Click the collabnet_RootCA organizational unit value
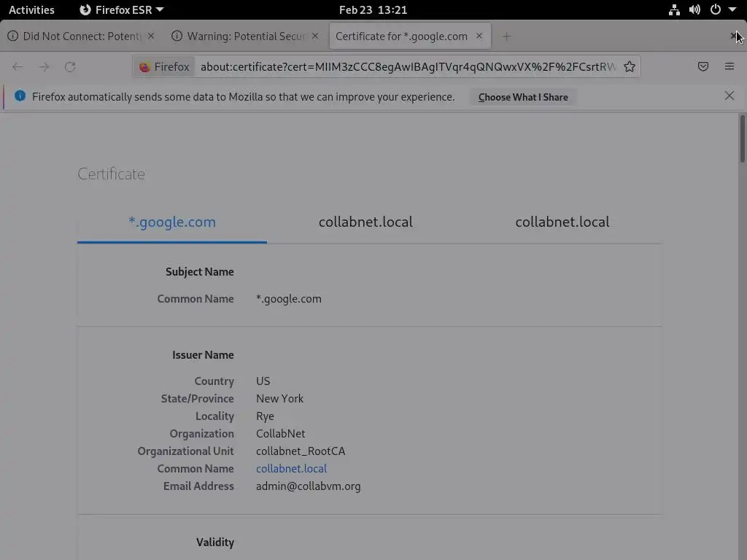 (301, 451)
